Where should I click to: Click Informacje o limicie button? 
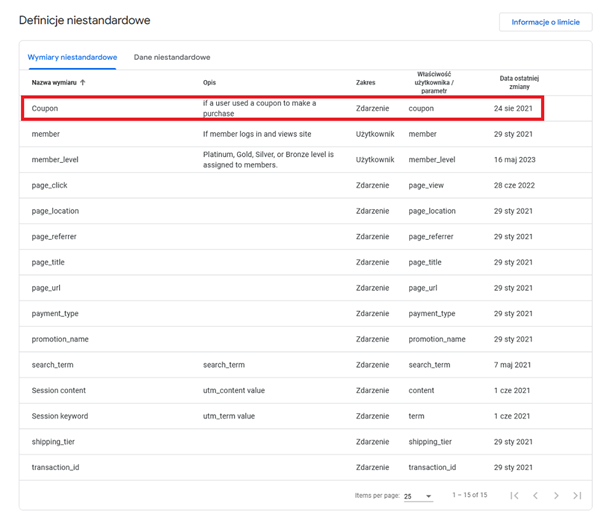pos(545,22)
